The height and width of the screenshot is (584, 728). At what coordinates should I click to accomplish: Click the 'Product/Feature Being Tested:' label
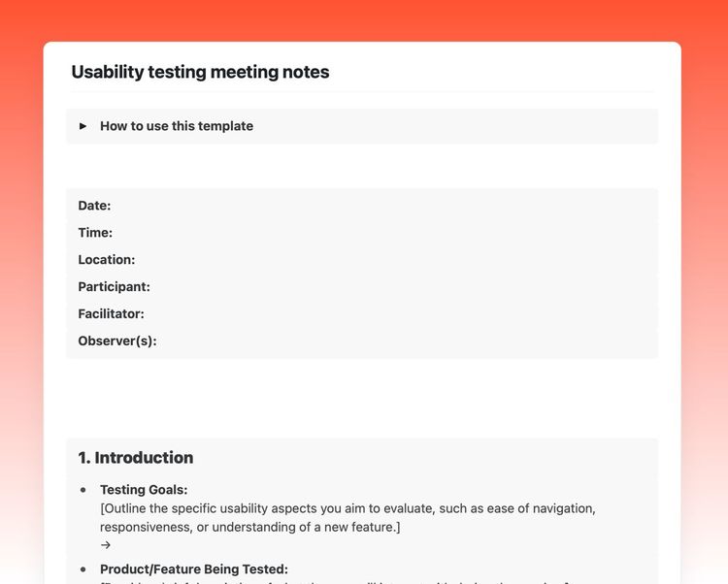click(194, 569)
